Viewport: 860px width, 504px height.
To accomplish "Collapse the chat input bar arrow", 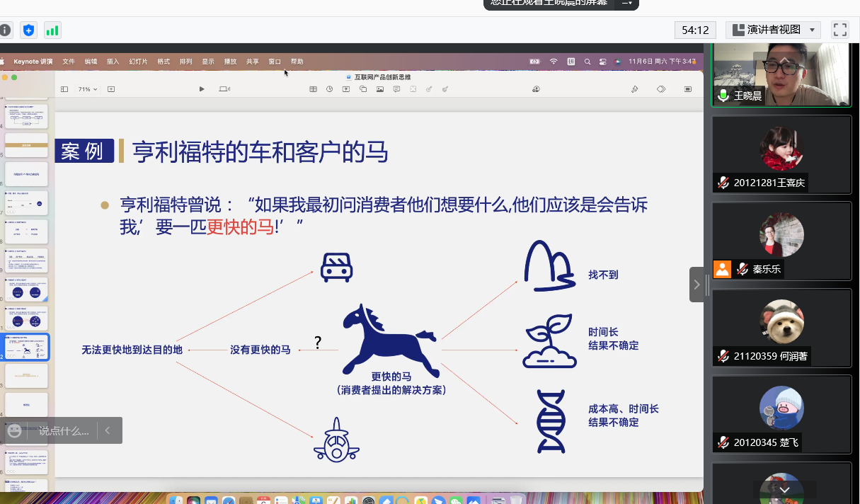I will [108, 430].
